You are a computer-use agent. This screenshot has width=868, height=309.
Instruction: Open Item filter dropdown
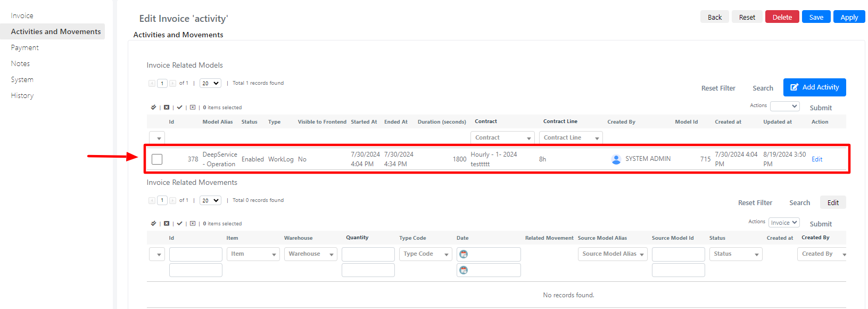(253, 254)
